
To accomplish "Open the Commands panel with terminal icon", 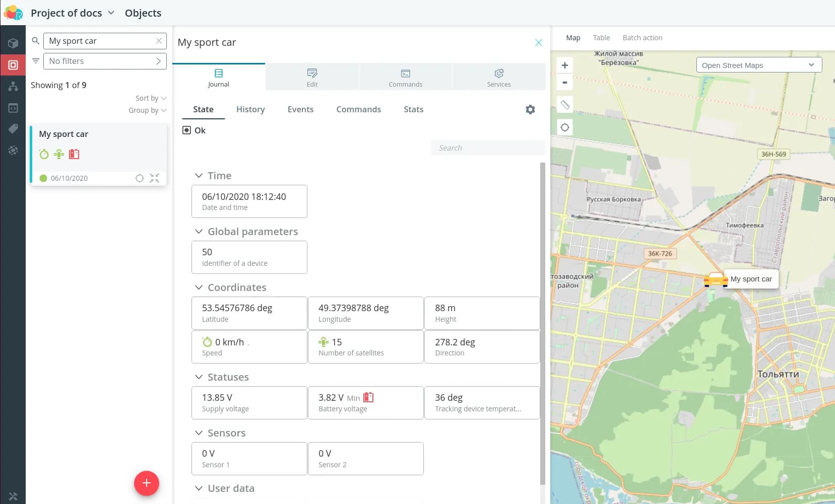I will 405,77.
